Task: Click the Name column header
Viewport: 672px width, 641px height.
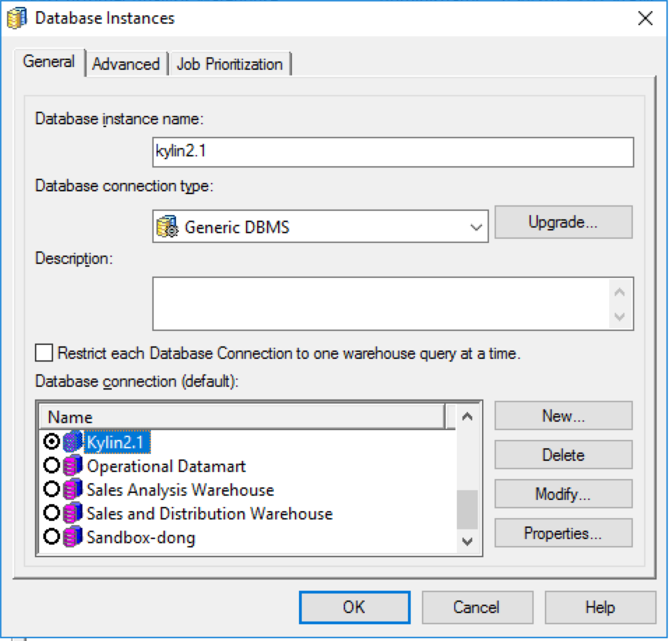Action: click(x=241, y=417)
